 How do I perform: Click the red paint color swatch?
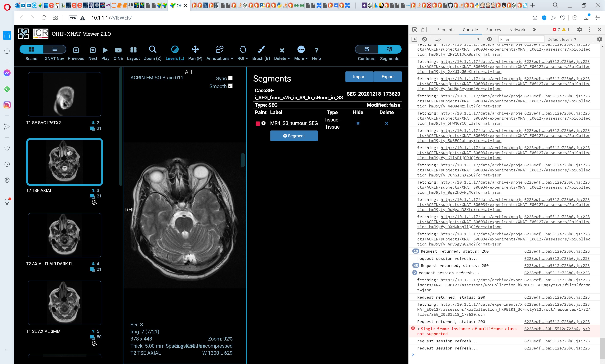(x=258, y=123)
